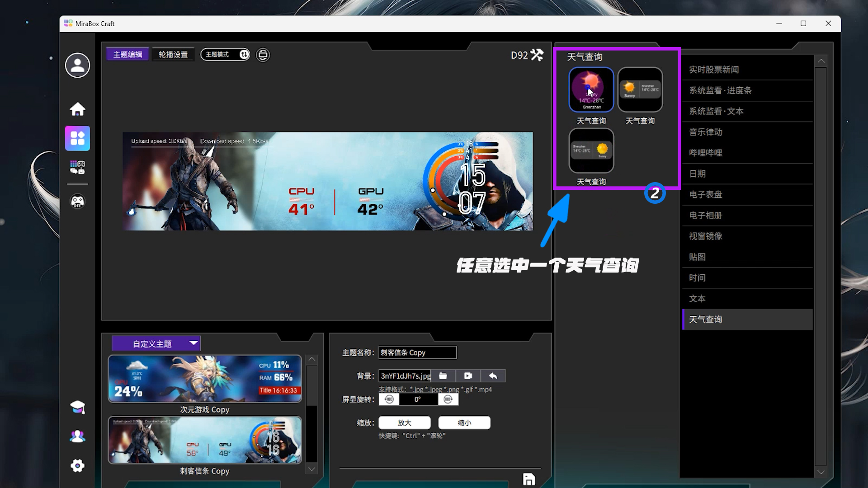Switch to the 轮播设置 tab
868x488 pixels.
(x=173, y=55)
